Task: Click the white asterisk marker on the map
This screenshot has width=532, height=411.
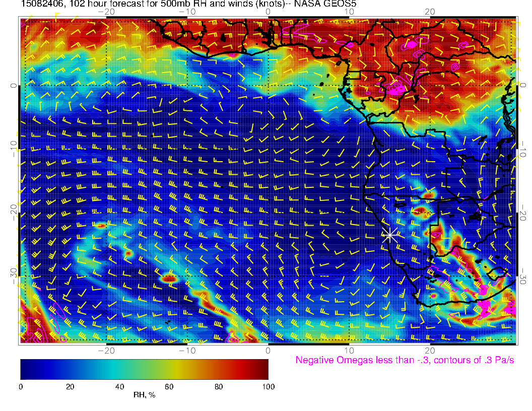Action: tap(390, 235)
